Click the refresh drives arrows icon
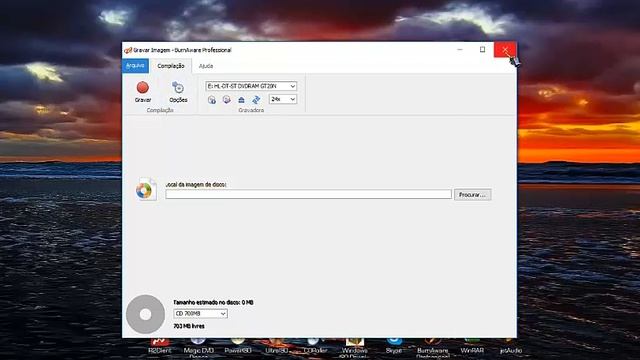 [256, 100]
